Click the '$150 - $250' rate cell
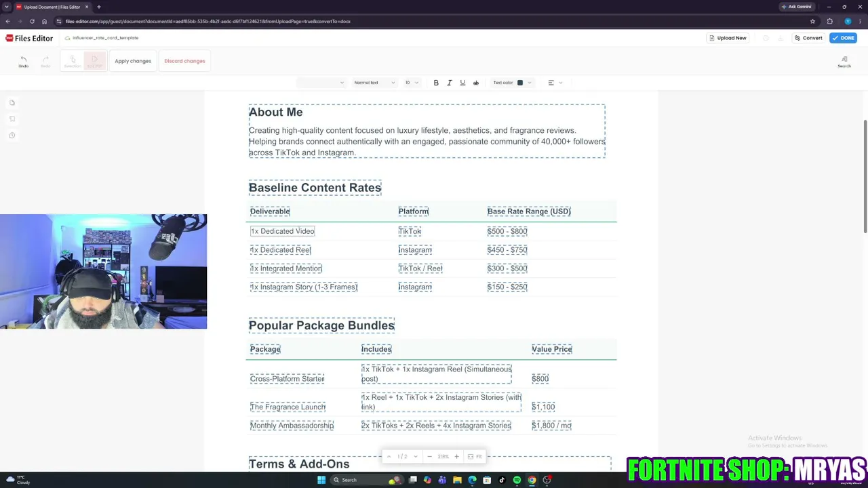 click(507, 287)
